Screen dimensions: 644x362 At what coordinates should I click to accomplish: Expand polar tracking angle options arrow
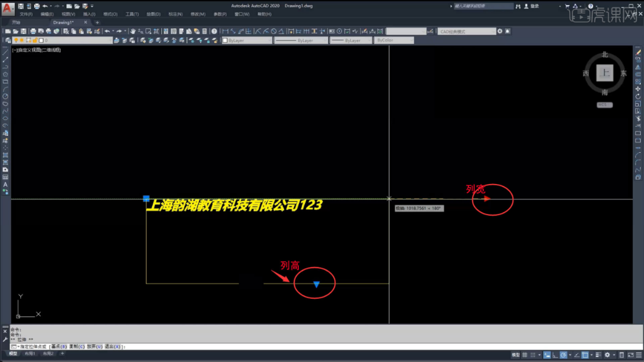pos(570,355)
